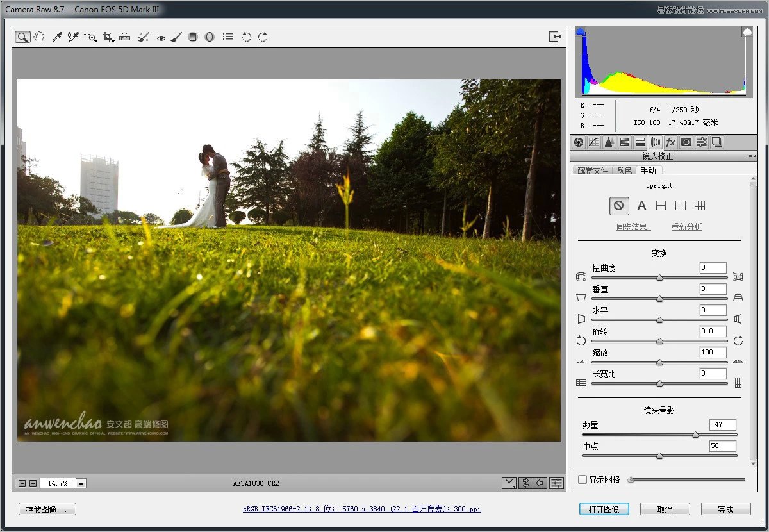Select the Red Eye Removal tool
This screenshot has width=769, height=532.
[x=160, y=37]
